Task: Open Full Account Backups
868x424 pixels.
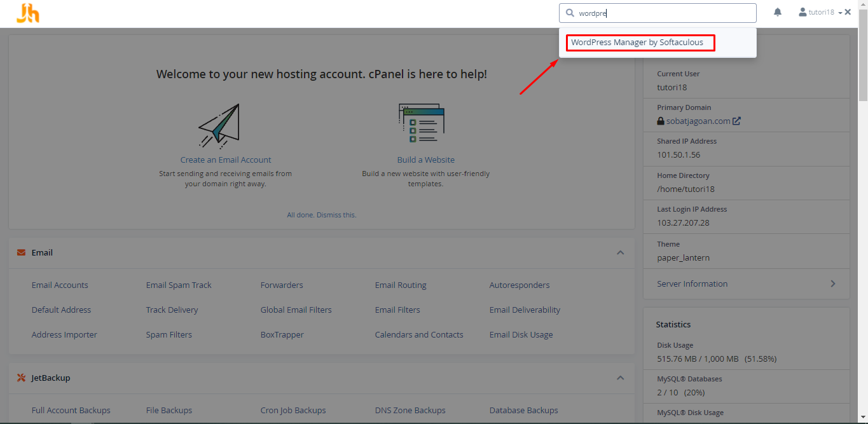Action: 71,410
